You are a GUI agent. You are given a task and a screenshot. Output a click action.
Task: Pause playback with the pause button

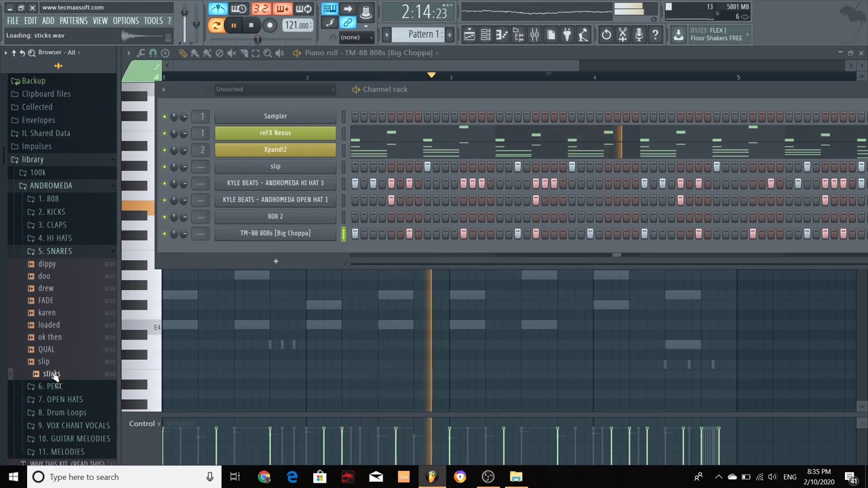pos(233,25)
